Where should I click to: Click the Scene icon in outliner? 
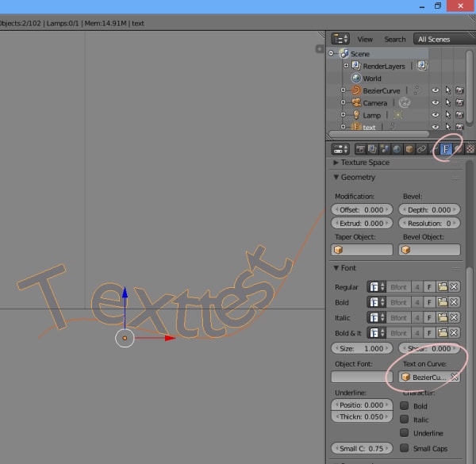pyautogui.click(x=344, y=54)
